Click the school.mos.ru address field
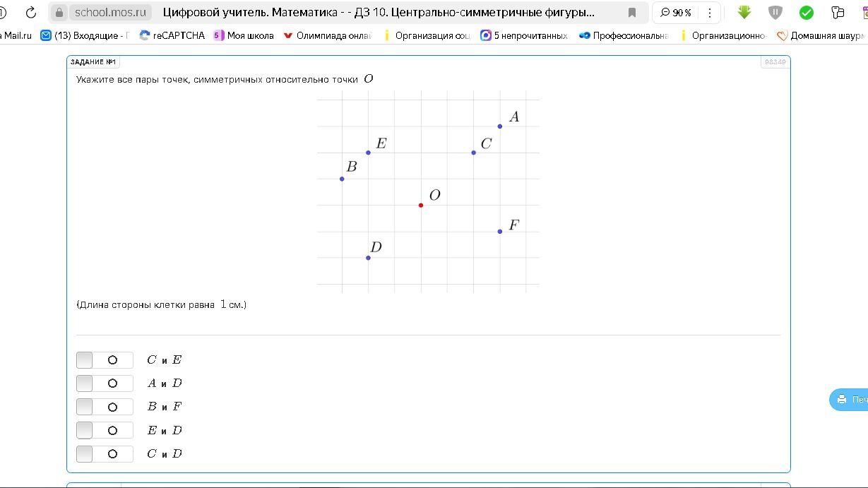868x488 pixels. coord(111,13)
